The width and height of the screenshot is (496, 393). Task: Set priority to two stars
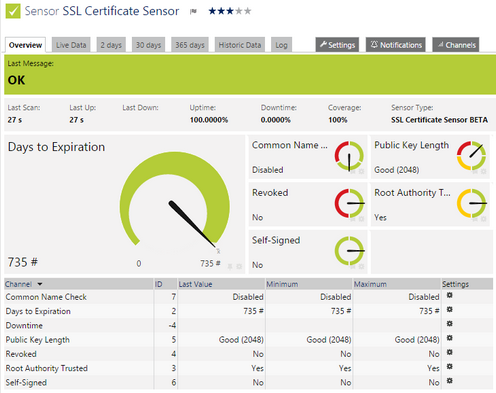point(221,11)
